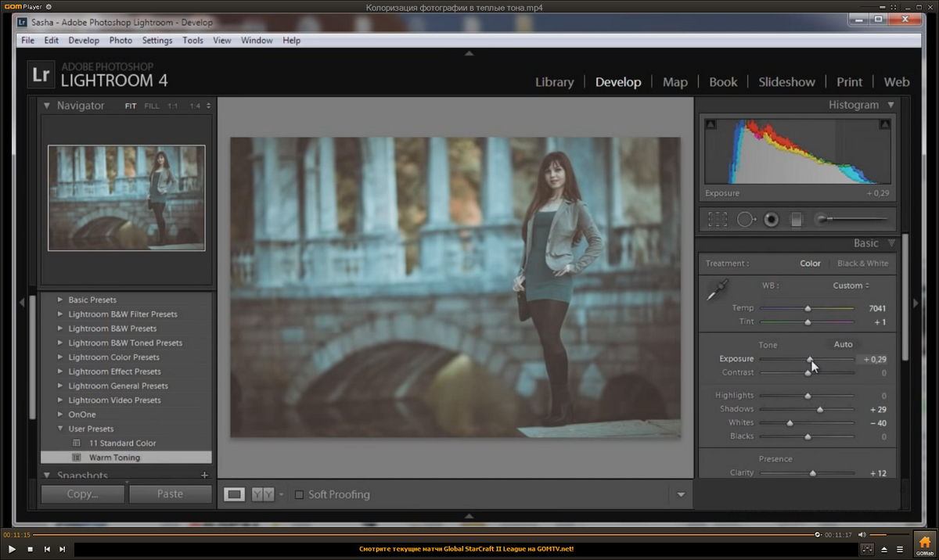The image size is (939, 560).
Task: Click the Paste settings button
Action: (x=170, y=494)
